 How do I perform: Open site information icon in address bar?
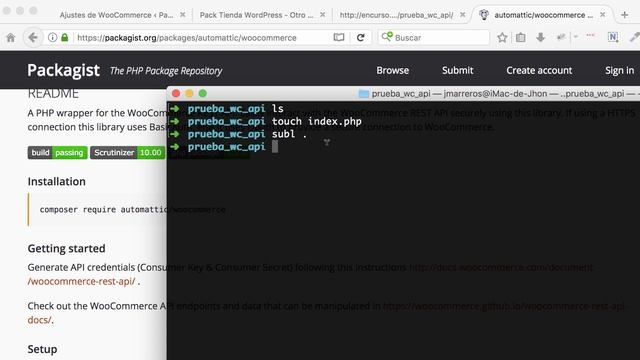[x=52, y=38]
